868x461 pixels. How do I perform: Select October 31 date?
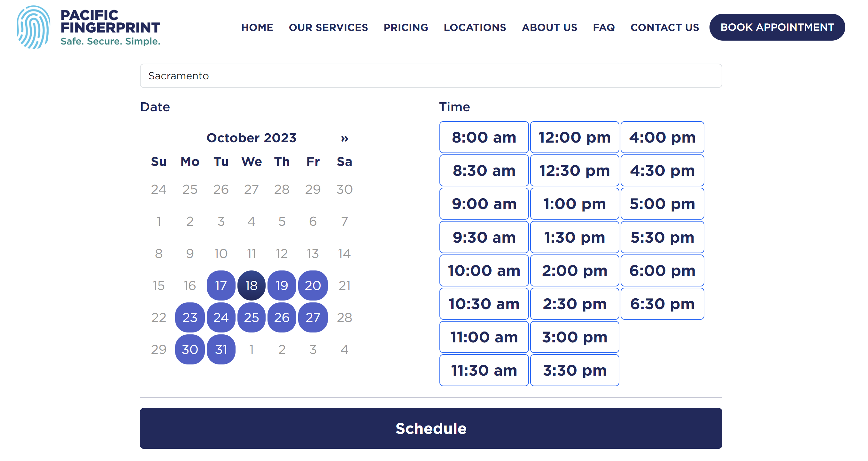(x=221, y=349)
